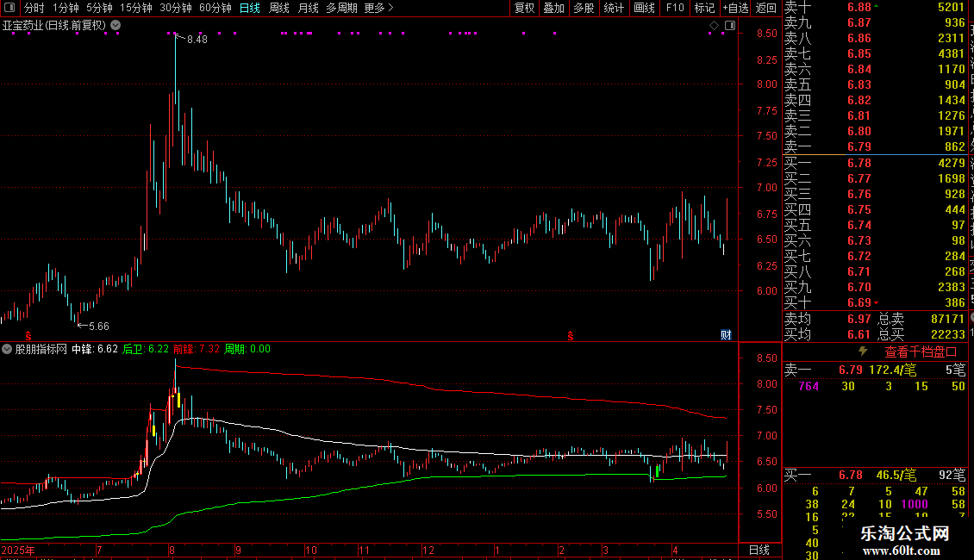
Task: Switch to the 月线 monthly chart
Action: pos(308,8)
